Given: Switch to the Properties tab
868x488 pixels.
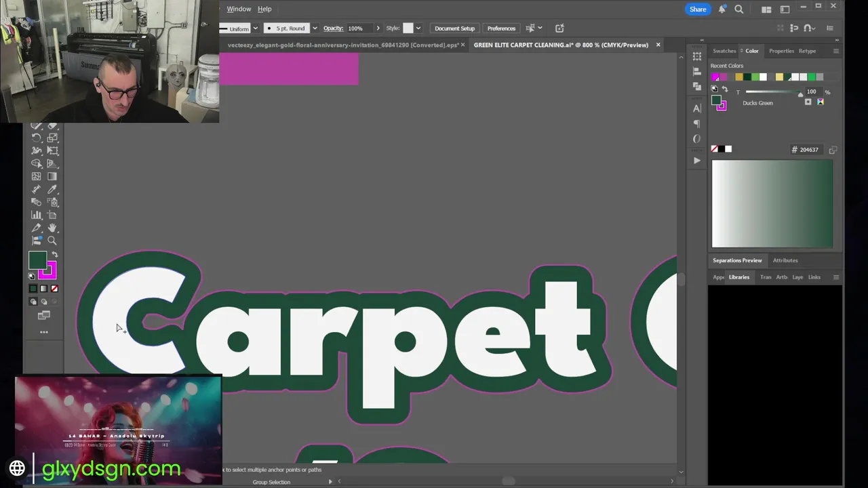Looking at the screenshot, I should point(781,51).
